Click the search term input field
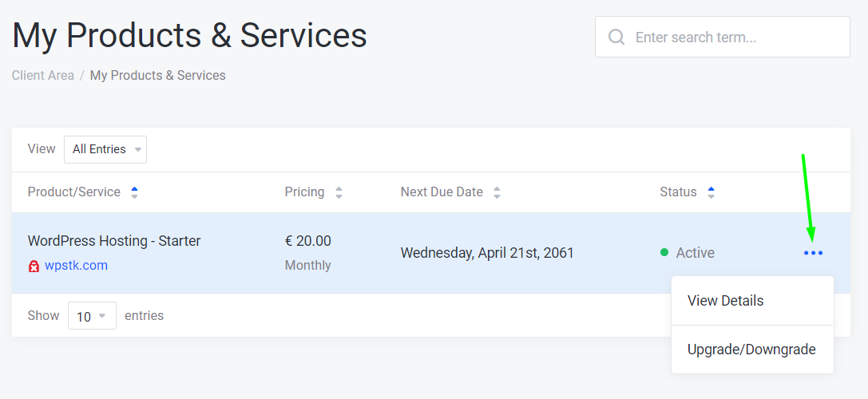868x399 pixels. pyautogui.click(x=735, y=38)
